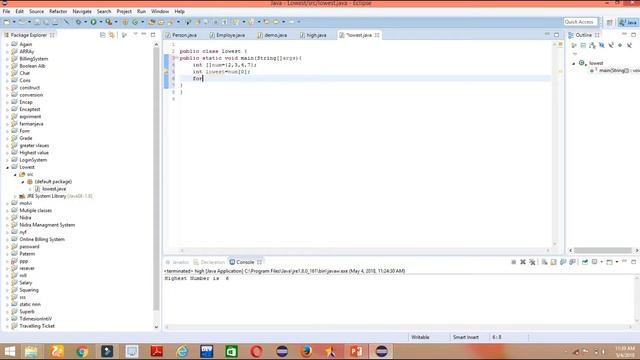Open the Debug button dropdown arrow
Screen dimensions: 640x360
pyautogui.click(x=85, y=22)
